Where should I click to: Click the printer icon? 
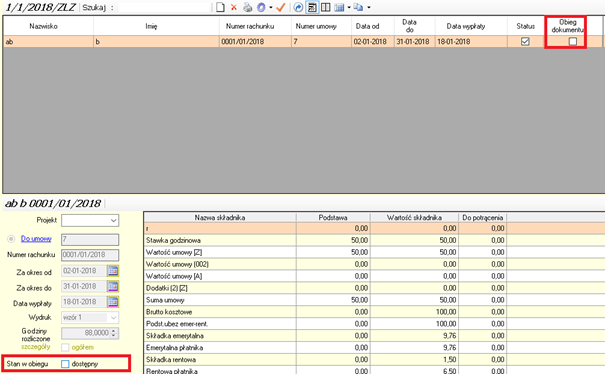(x=248, y=7)
